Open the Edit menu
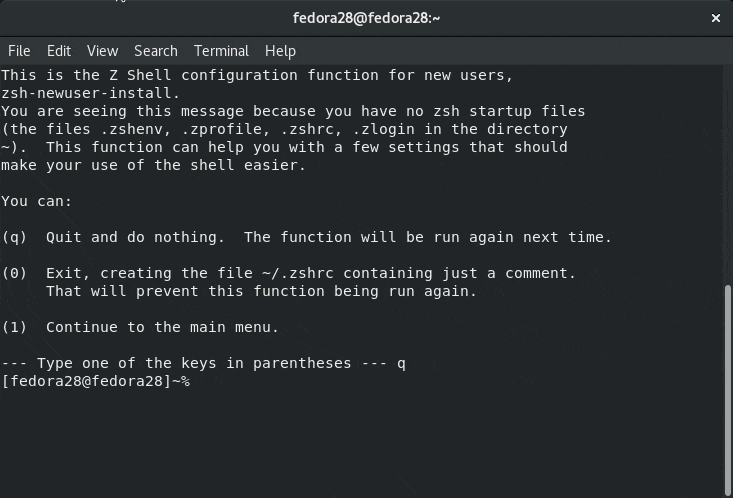The width and height of the screenshot is (733, 498). pyautogui.click(x=59, y=51)
